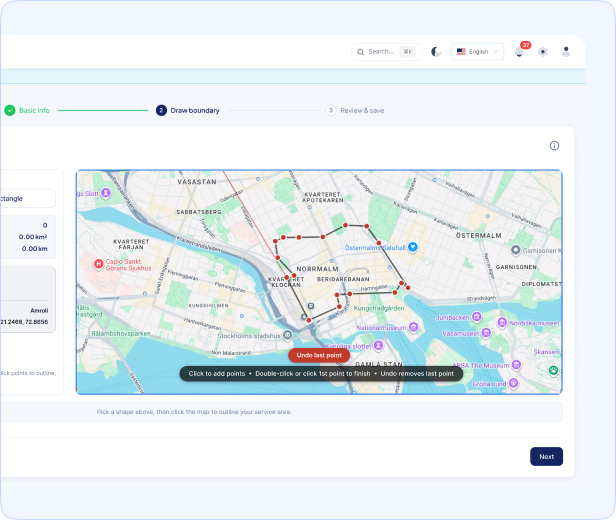Open the info circle icon above map
The width and height of the screenshot is (616, 520).
(554, 146)
